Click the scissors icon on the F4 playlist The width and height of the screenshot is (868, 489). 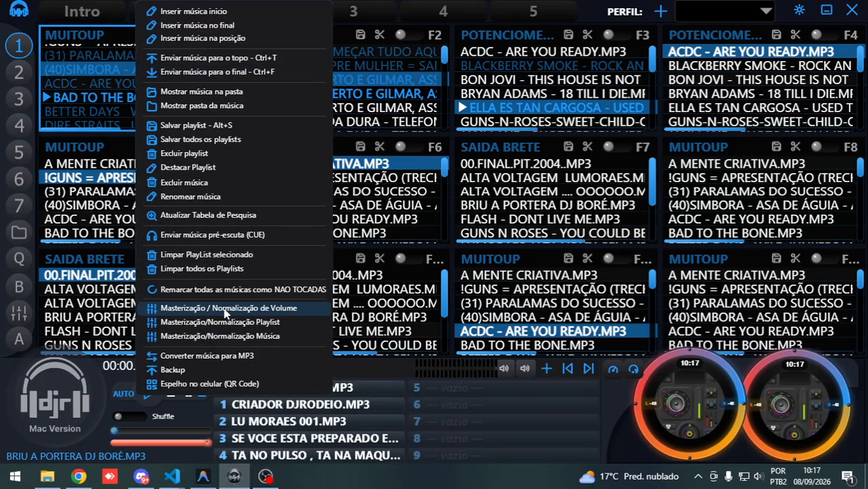[795, 35]
